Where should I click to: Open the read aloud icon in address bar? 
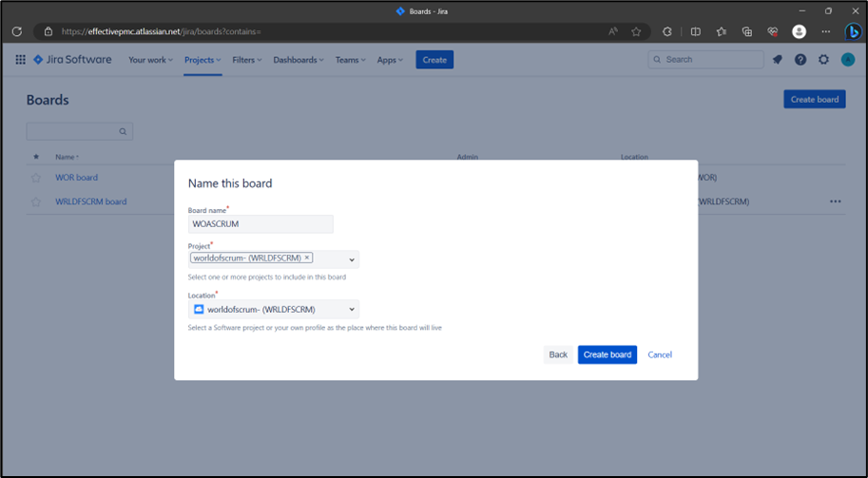(x=613, y=31)
